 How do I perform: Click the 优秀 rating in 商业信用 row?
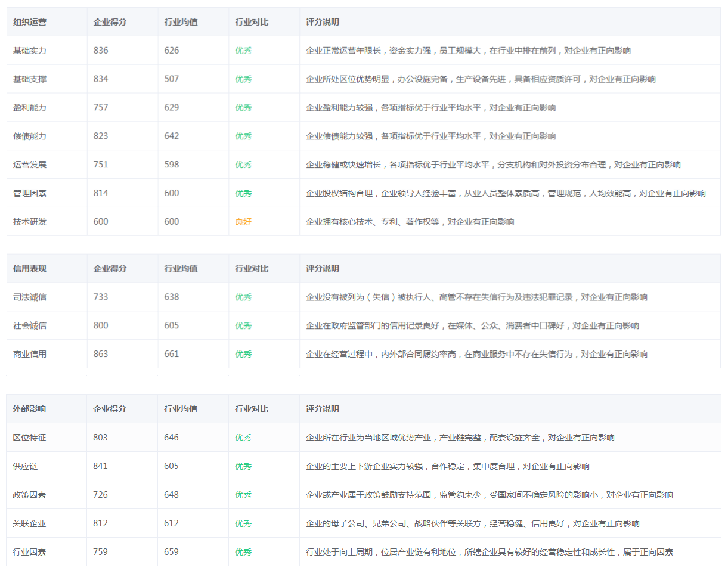[243, 355]
